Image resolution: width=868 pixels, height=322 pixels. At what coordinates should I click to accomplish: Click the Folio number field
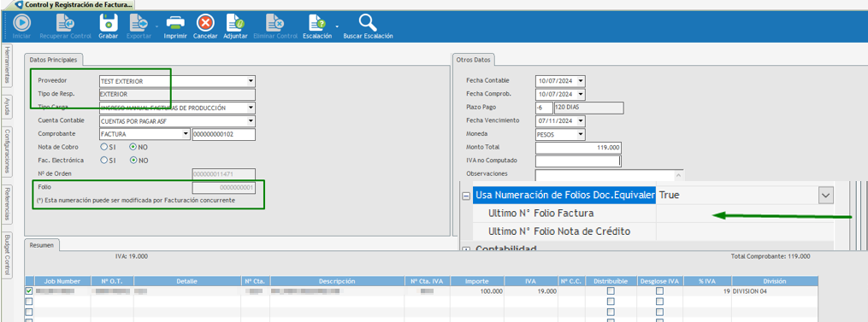click(224, 188)
